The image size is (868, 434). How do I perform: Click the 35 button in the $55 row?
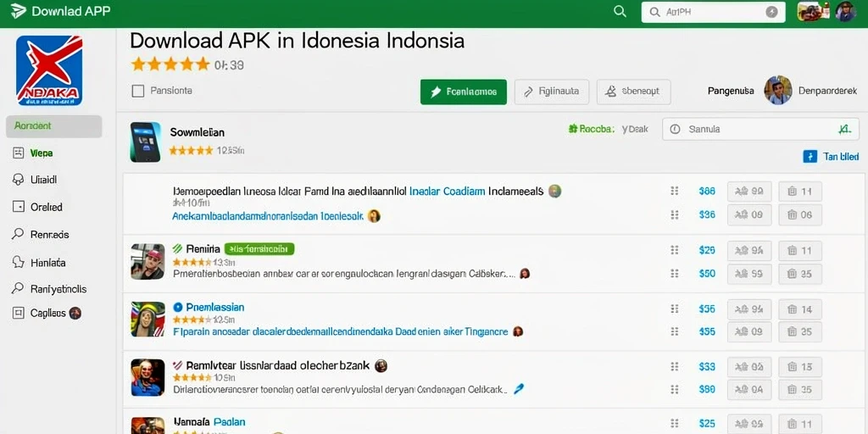tap(800, 332)
